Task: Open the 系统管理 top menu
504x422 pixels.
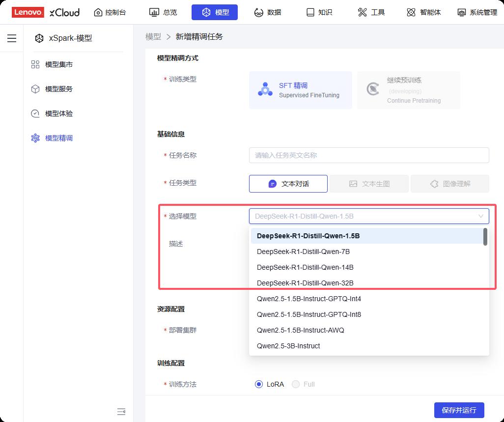Action: pyautogui.click(x=477, y=12)
